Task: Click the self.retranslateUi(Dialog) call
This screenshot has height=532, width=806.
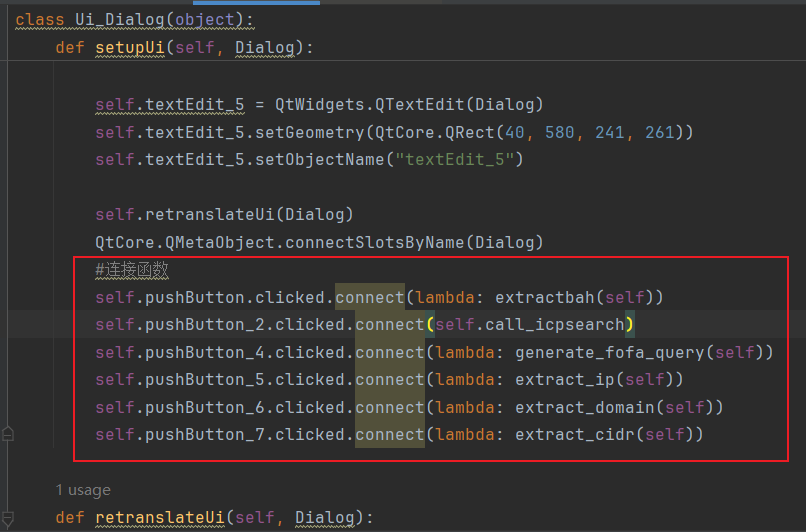Action: point(224,214)
